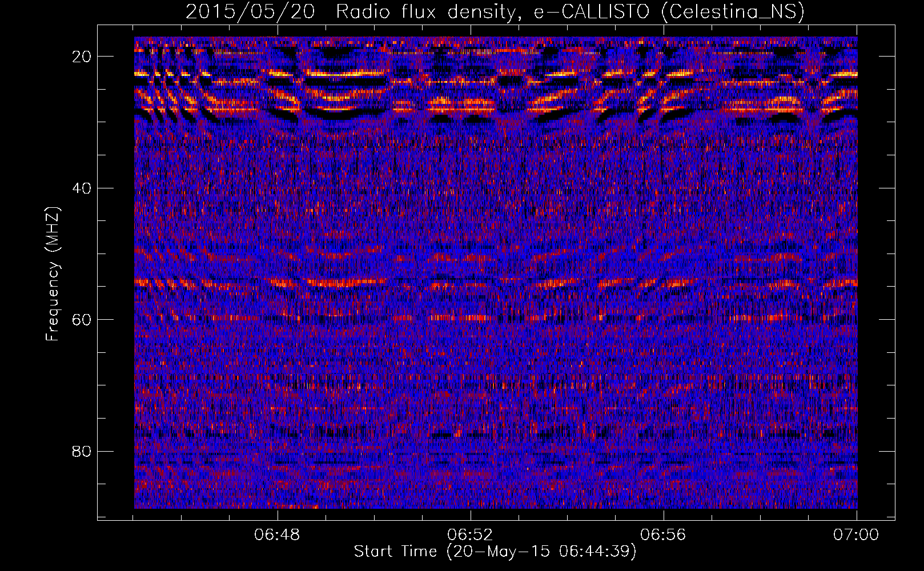Click the '40' frequency tick label
This screenshot has width=924, height=571.
click(82, 188)
